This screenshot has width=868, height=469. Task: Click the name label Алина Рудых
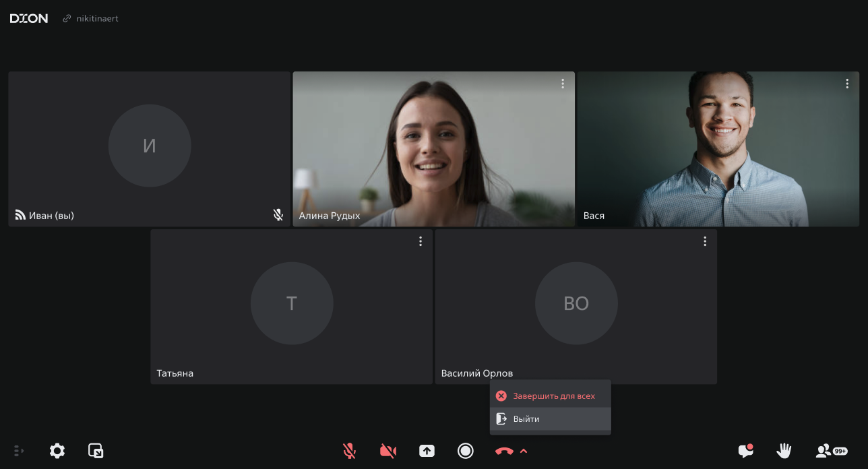click(x=330, y=216)
